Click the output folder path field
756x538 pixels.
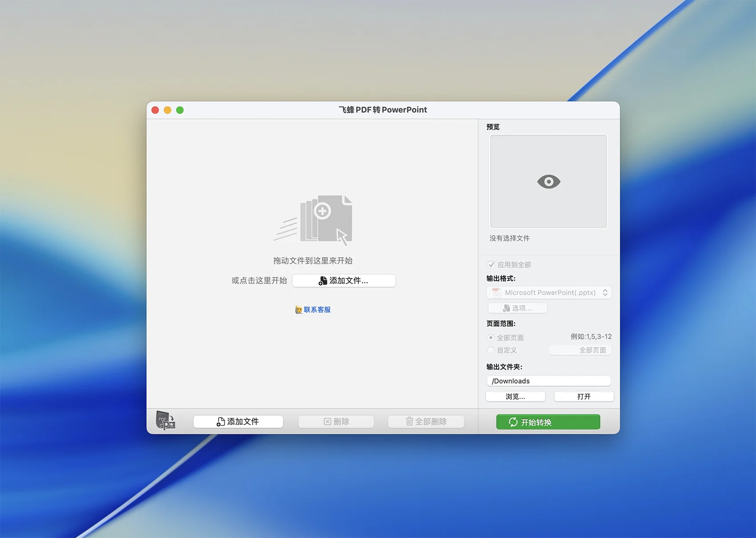click(x=548, y=381)
